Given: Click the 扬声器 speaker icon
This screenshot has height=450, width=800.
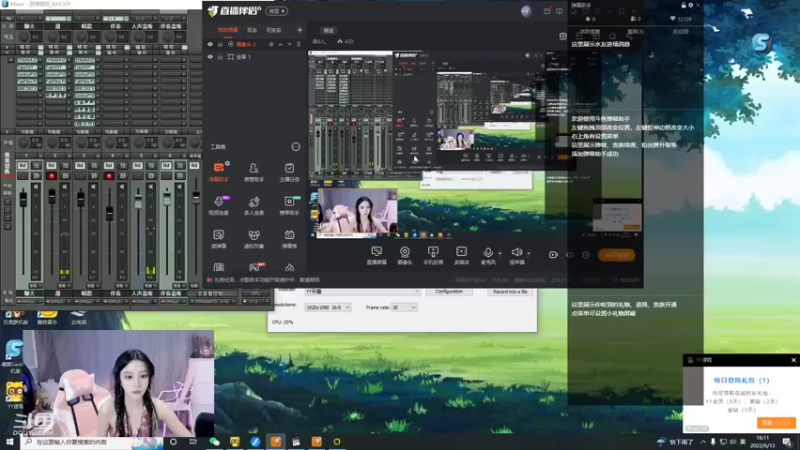Looking at the screenshot, I should click(x=516, y=253).
